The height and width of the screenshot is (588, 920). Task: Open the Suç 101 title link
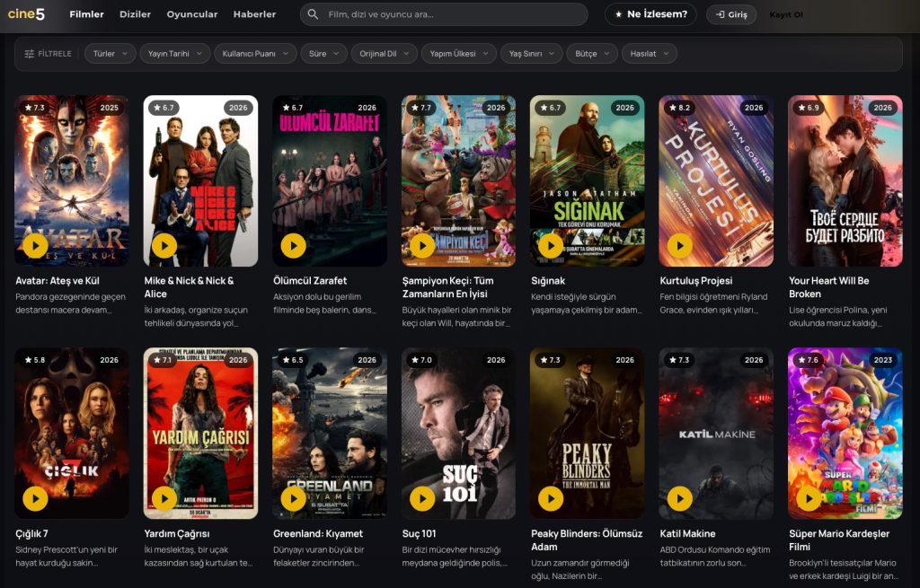(x=419, y=533)
